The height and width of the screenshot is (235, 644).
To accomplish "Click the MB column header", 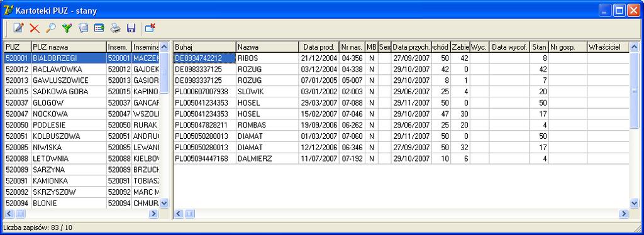I will 372,46.
